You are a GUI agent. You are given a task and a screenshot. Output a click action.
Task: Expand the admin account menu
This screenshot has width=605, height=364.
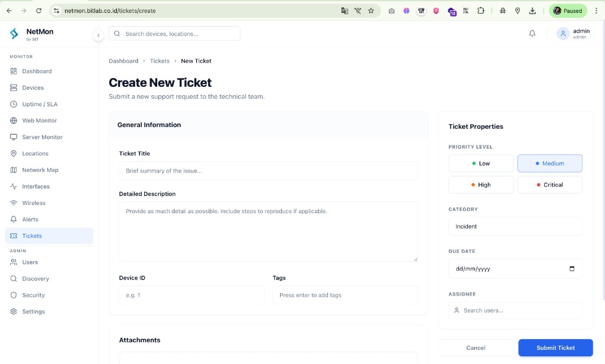[572, 34]
